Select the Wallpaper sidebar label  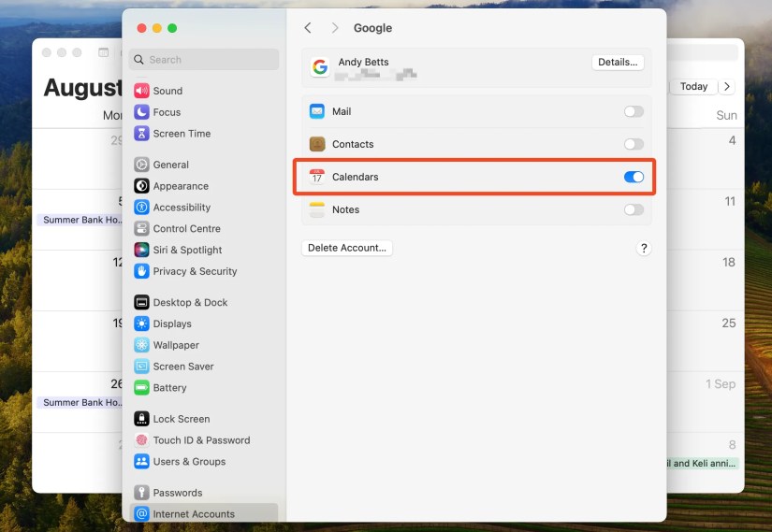pyautogui.click(x=176, y=345)
